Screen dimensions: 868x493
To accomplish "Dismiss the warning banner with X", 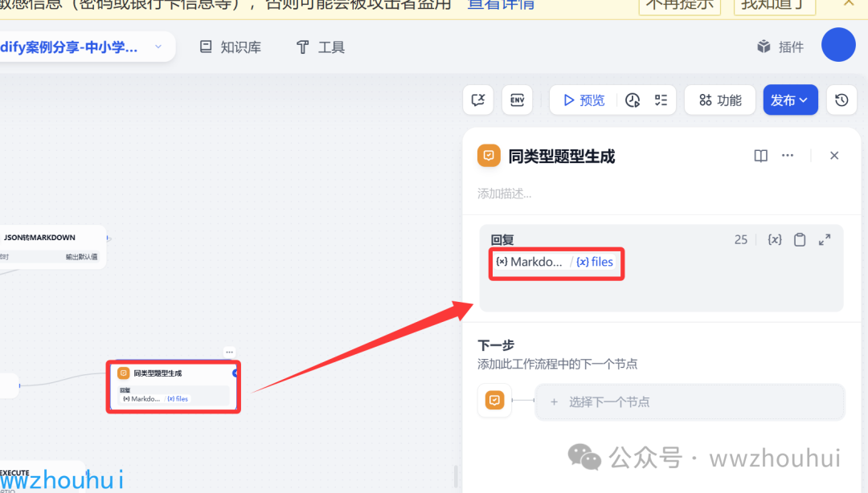I will [x=849, y=3].
